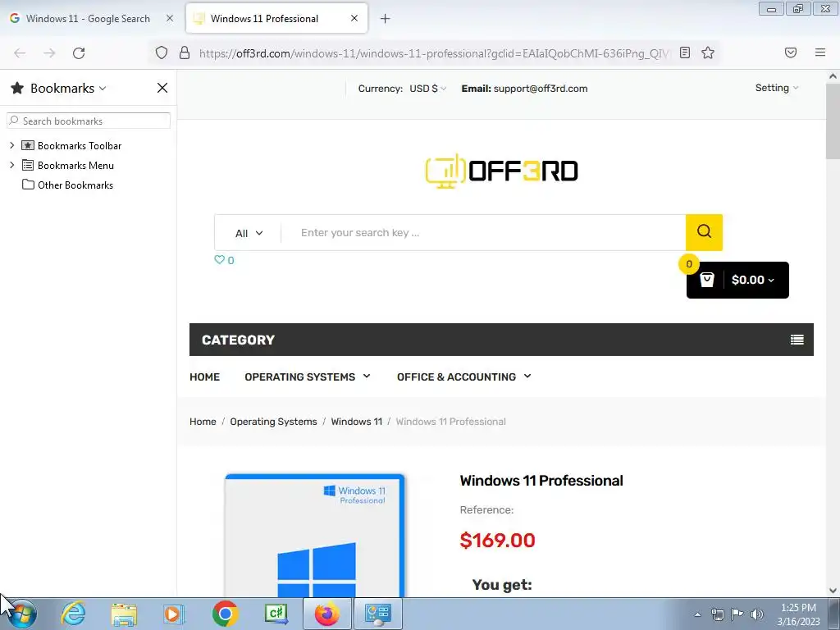Click the vertical scrollbar thumb
The image size is (840, 630).
pyautogui.click(x=833, y=121)
